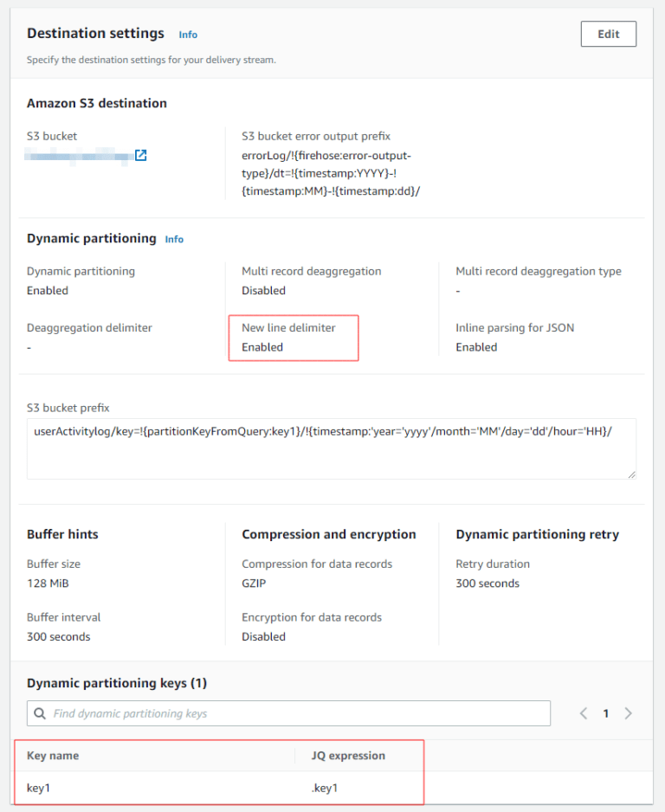665x812 pixels.
Task: Click the resize handle of the S3 bucket prefix box
Action: pos(633,474)
